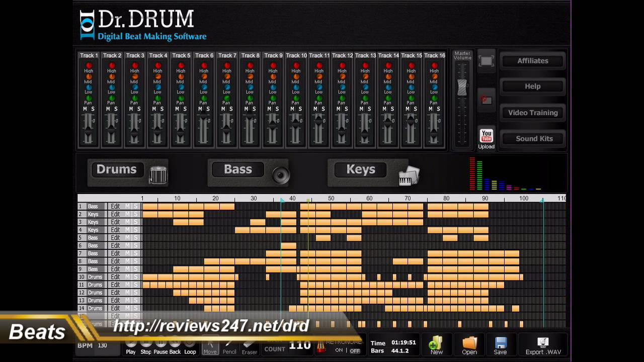Open the Drums pad via drum icon
This screenshot has height=362, width=644.
coord(158,174)
